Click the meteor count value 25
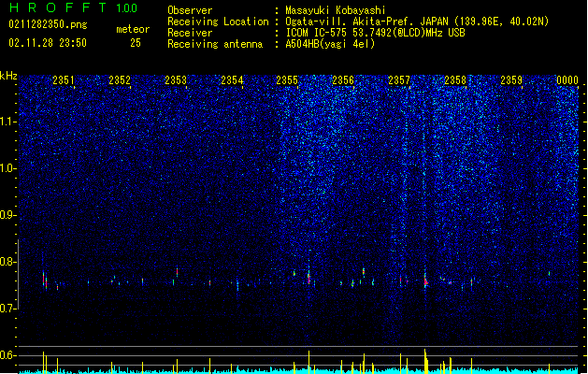588x374 pixels. pos(136,43)
